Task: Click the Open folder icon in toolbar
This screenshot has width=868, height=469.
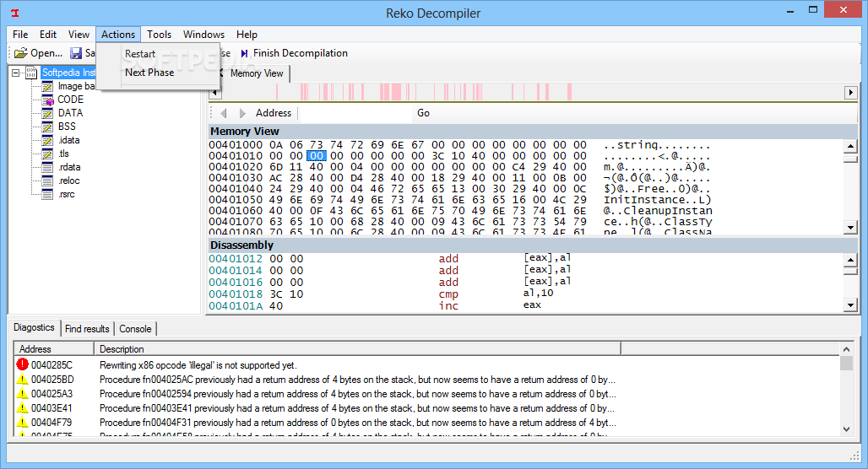Action: [20, 53]
